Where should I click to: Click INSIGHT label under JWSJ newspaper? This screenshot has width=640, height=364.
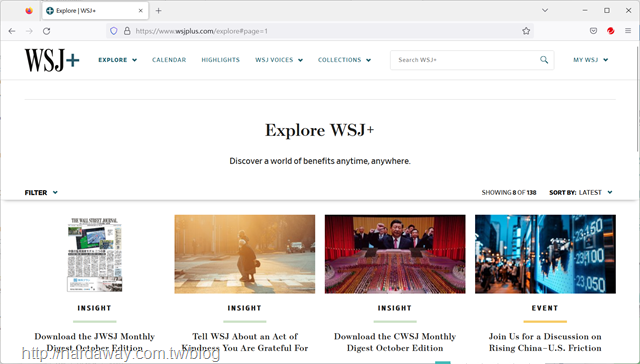coord(94,308)
